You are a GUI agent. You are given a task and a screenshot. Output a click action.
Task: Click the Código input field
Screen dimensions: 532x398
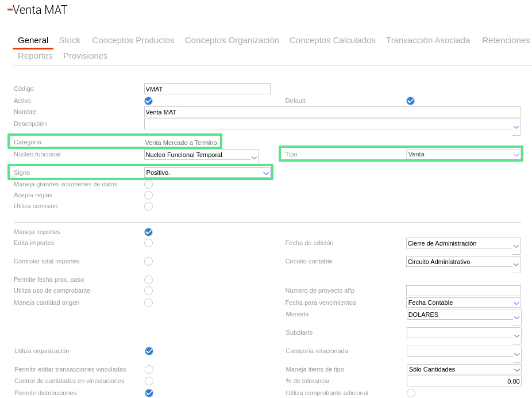[207, 89]
